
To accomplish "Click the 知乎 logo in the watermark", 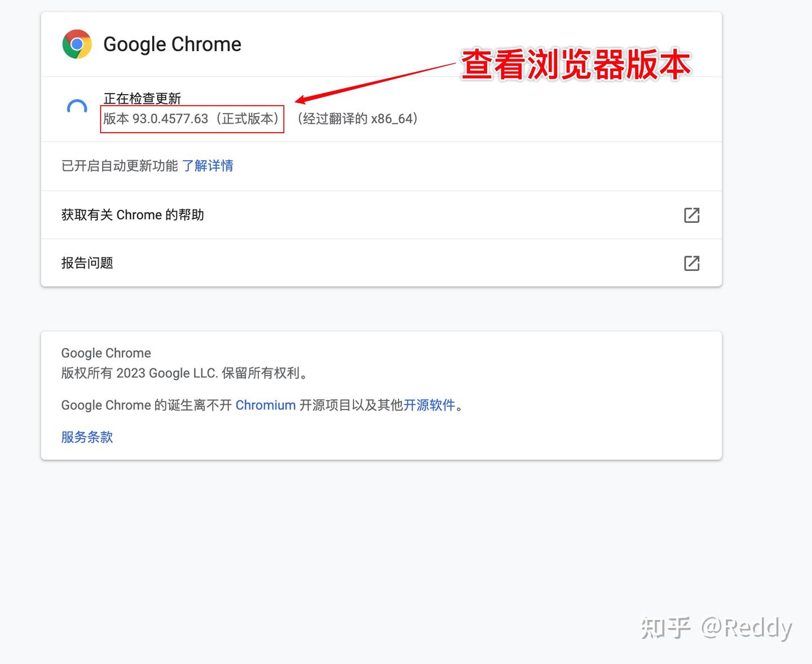I will pyautogui.click(x=668, y=627).
